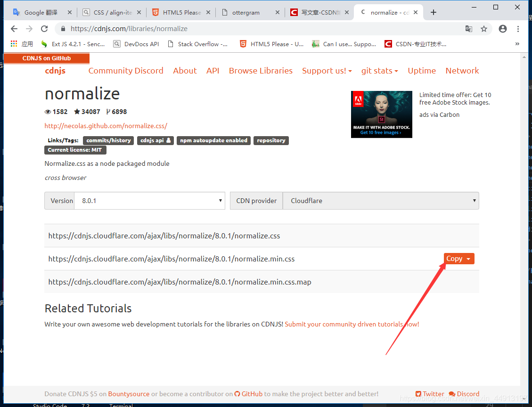Open Submit your community driven tutorials link

(x=352, y=324)
